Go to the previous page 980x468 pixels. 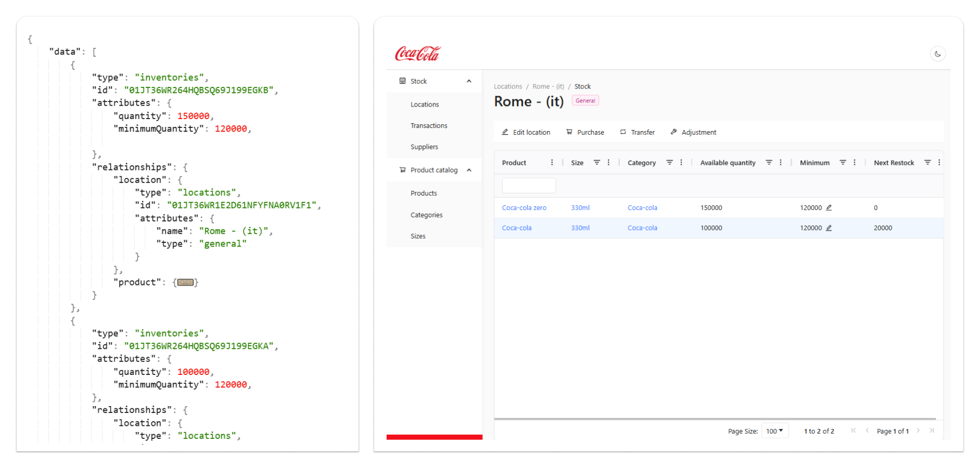(x=867, y=431)
